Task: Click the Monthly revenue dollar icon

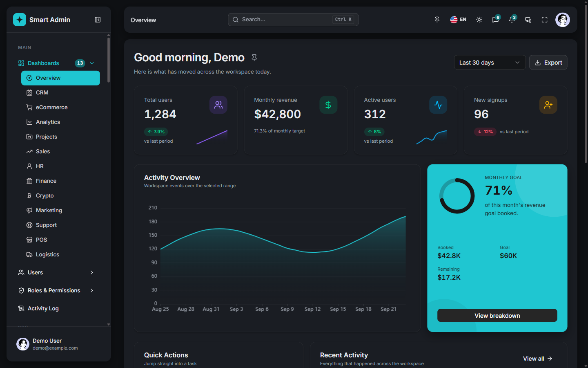Action: click(x=328, y=105)
